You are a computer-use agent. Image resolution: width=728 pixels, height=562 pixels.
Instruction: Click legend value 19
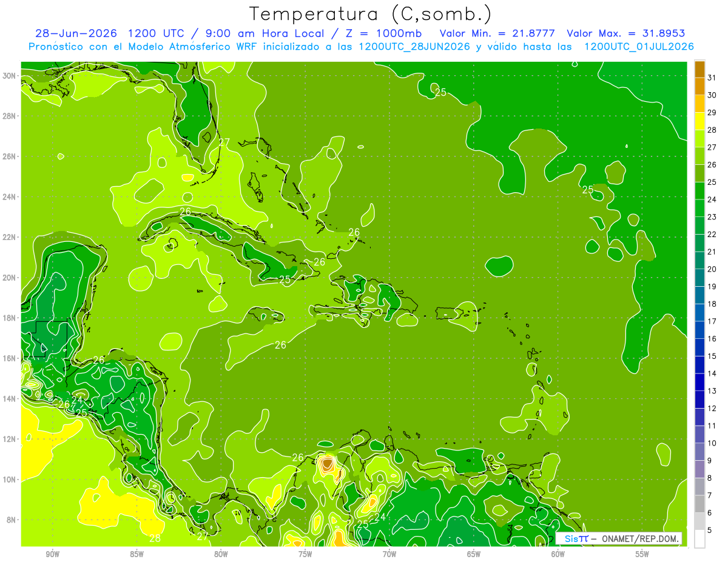[x=712, y=286]
